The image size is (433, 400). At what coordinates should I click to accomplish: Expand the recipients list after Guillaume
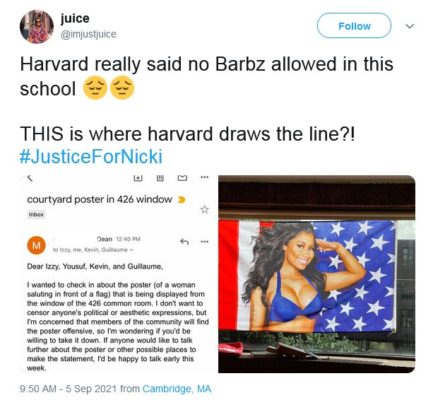pyautogui.click(x=132, y=250)
